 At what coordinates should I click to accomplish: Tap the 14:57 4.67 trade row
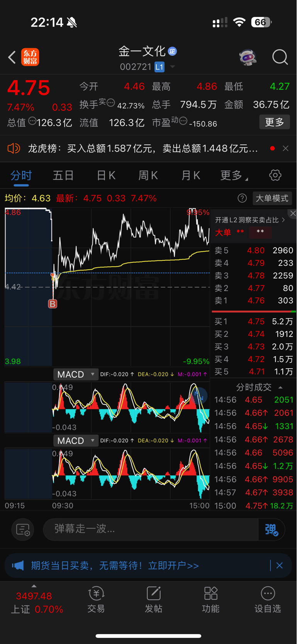(254, 492)
